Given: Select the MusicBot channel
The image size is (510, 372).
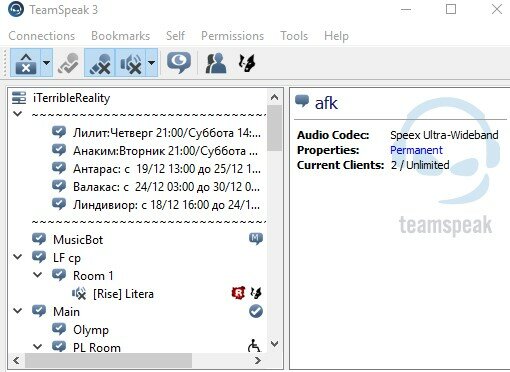Looking at the screenshot, I should [x=78, y=240].
